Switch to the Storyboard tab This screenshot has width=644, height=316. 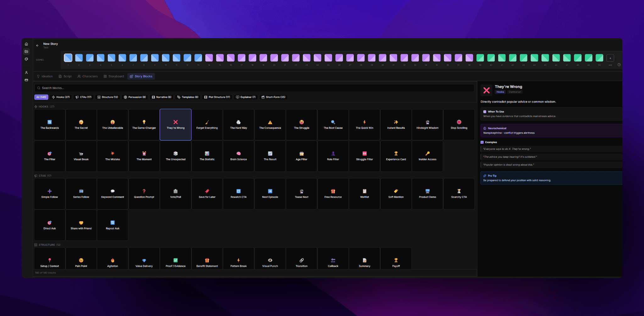tap(114, 76)
